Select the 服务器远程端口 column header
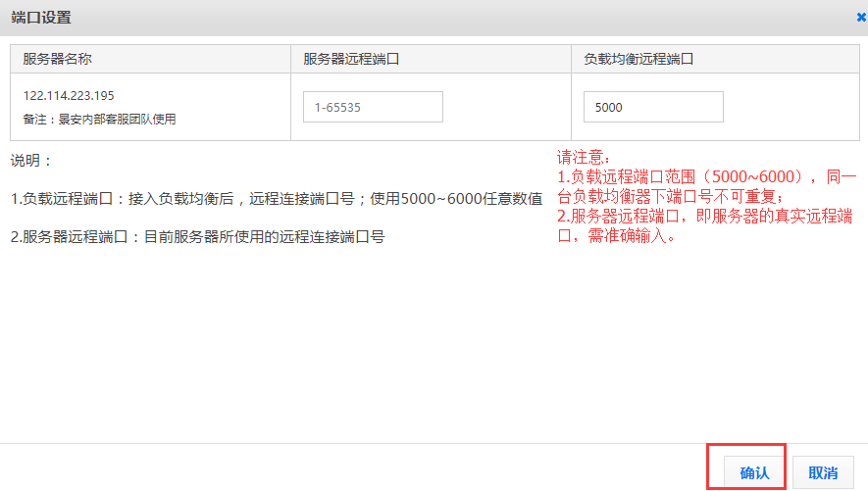 coord(350,59)
